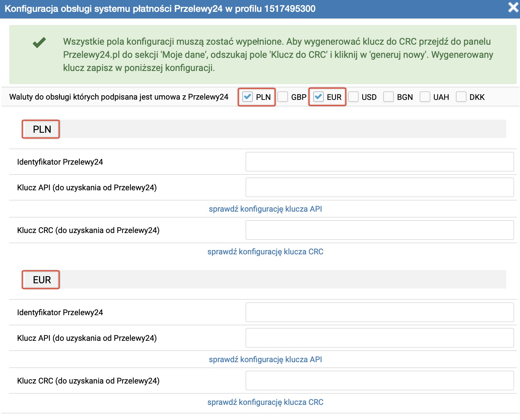
Task: Click PLN 'sprawdź konfigurację klucza API' link
Action: (x=265, y=209)
